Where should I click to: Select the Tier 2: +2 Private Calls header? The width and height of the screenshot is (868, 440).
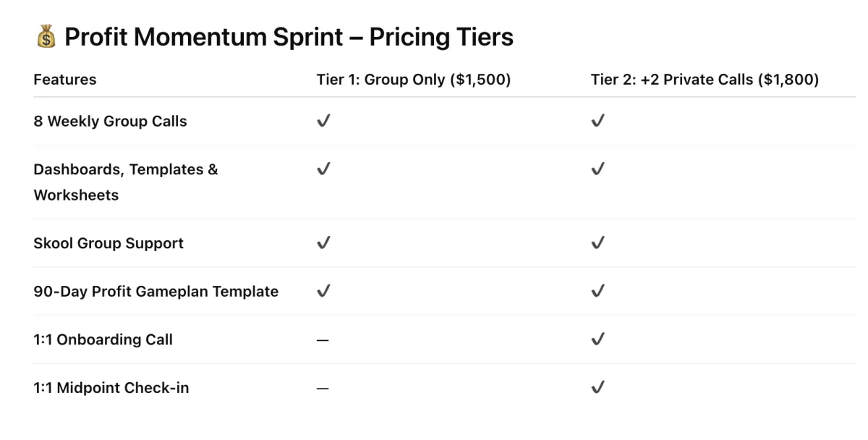(x=705, y=80)
